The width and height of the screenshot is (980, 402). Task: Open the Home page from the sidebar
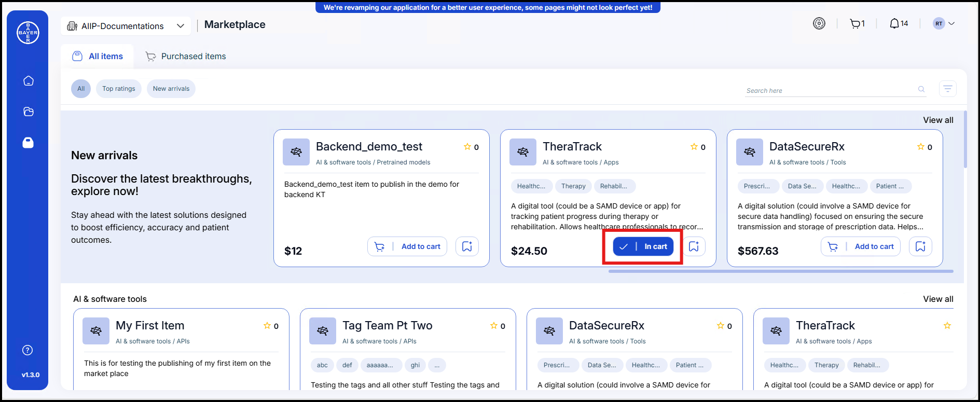29,81
